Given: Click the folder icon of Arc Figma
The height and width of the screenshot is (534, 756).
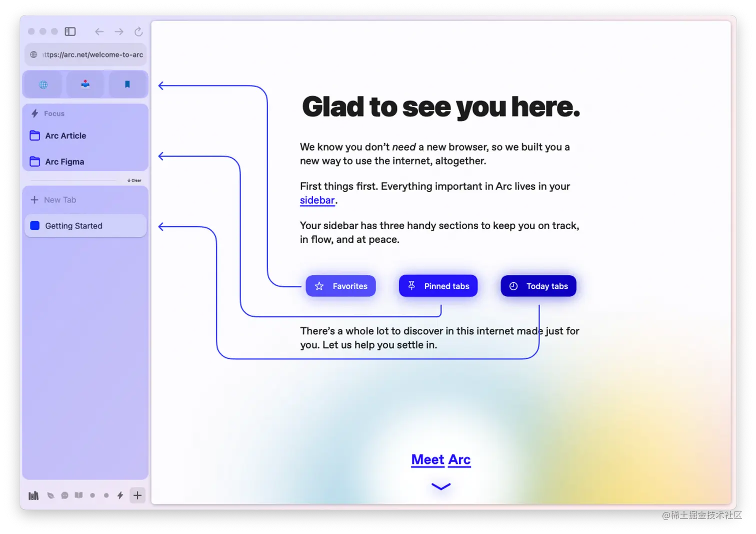Looking at the screenshot, I should [34, 162].
